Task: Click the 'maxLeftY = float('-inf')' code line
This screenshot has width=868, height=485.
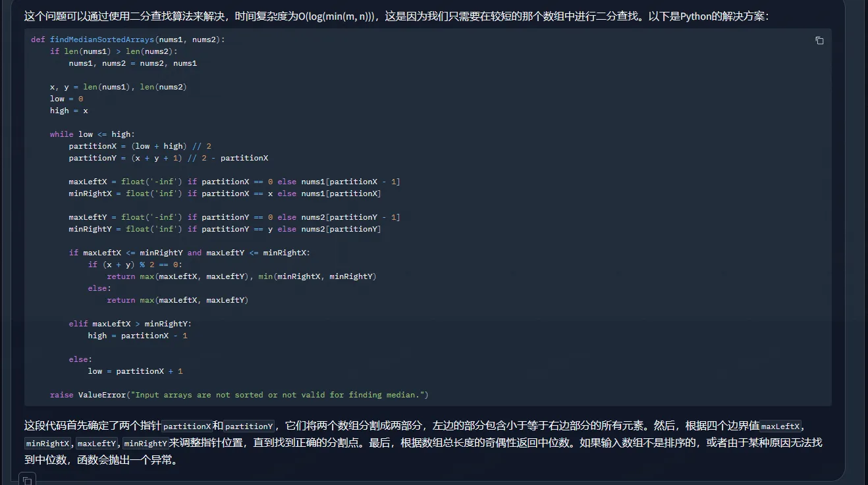Action: point(234,217)
